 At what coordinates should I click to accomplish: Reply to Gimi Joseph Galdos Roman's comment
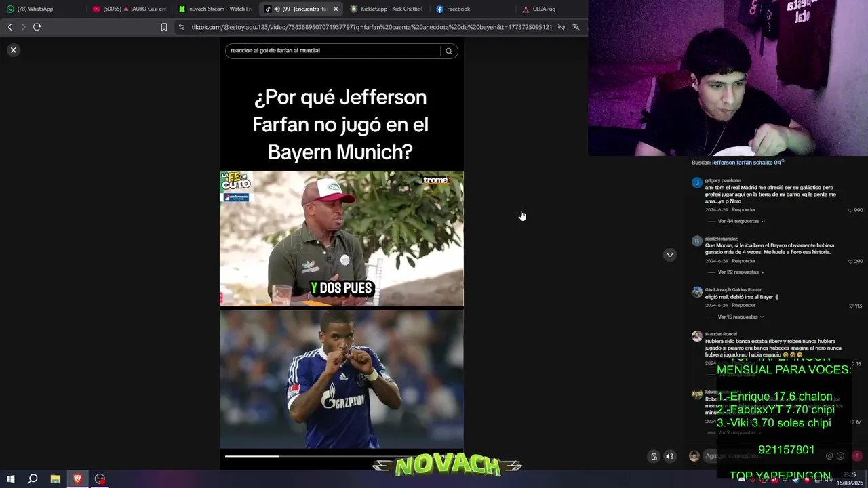point(743,305)
